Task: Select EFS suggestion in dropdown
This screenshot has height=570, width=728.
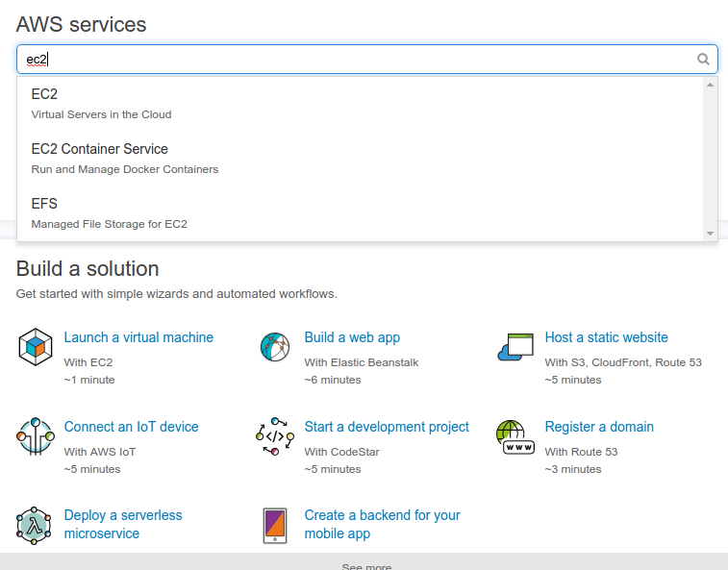Action: [x=360, y=213]
